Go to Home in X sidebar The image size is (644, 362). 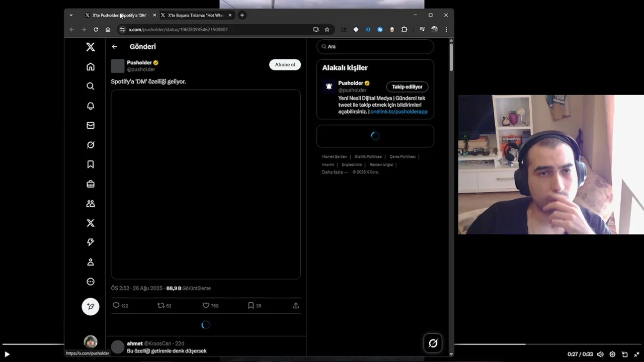click(x=91, y=67)
